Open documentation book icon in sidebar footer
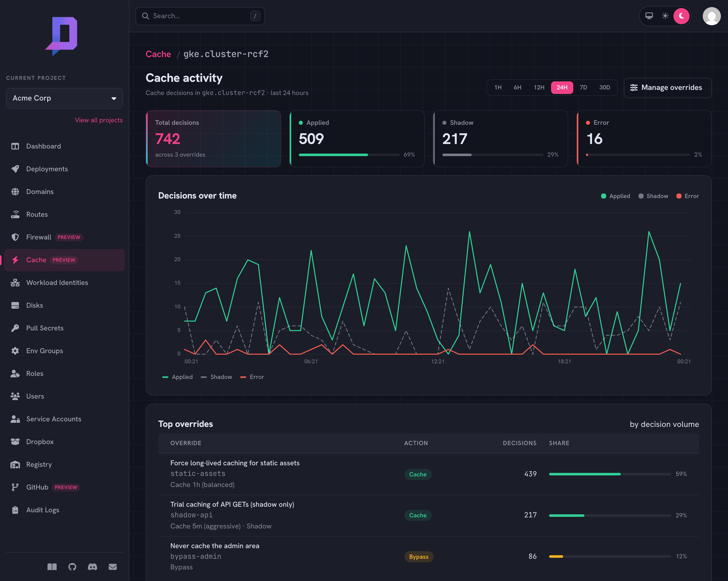 [52, 567]
